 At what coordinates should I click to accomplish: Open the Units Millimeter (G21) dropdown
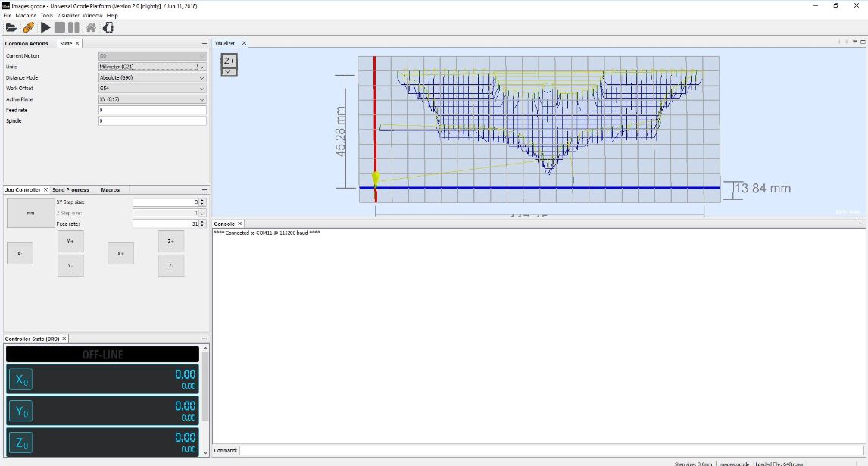click(152, 67)
